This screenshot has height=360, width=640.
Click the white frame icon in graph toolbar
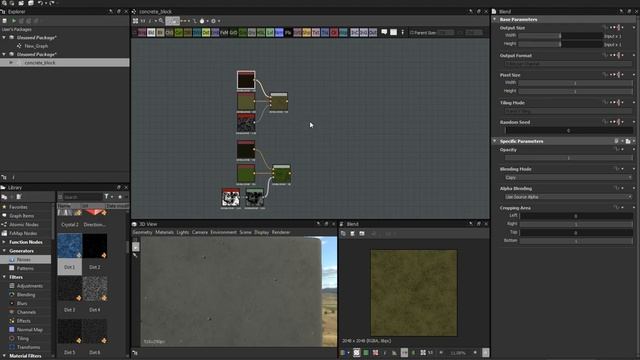click(393, 32)
